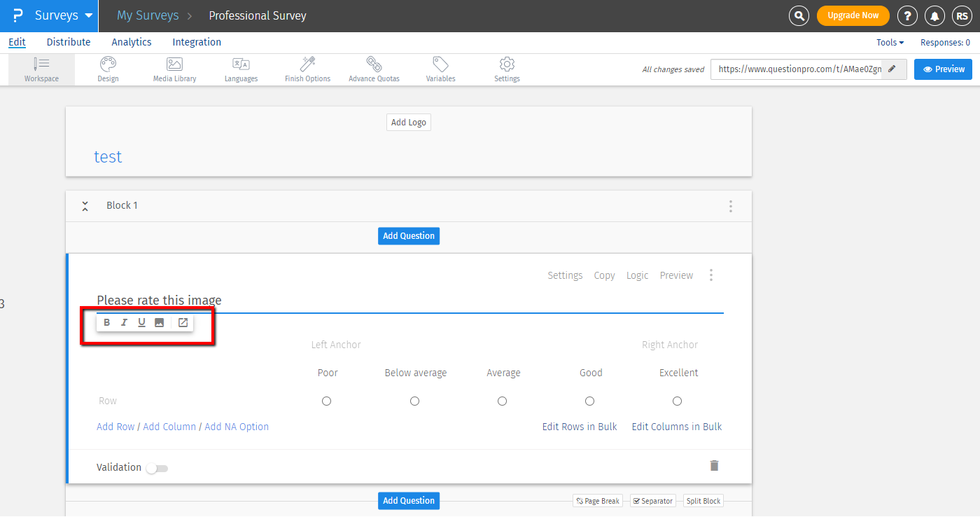Image resolution: width=980 pixels, height=517 pixels.
Task: Expand the Tools dropdown menu
Action: click(890, 43)
